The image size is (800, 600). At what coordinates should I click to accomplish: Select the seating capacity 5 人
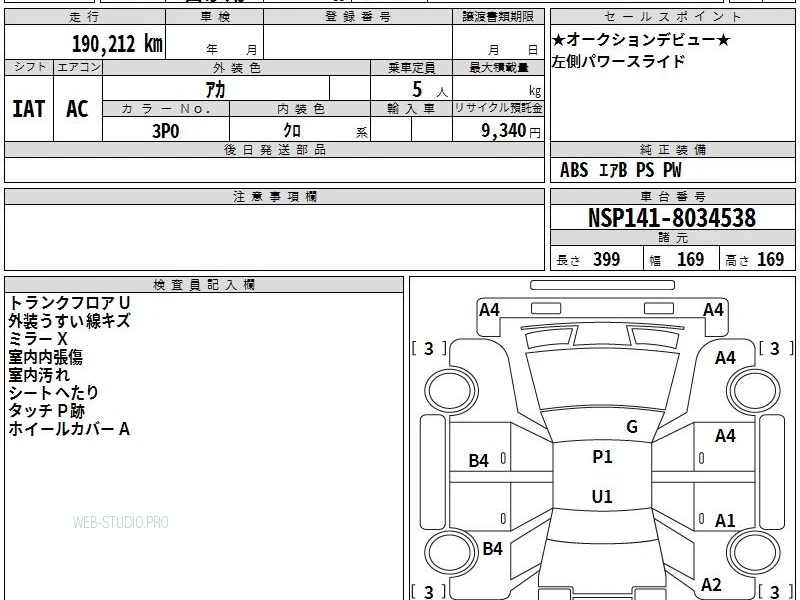click(429, 90)
